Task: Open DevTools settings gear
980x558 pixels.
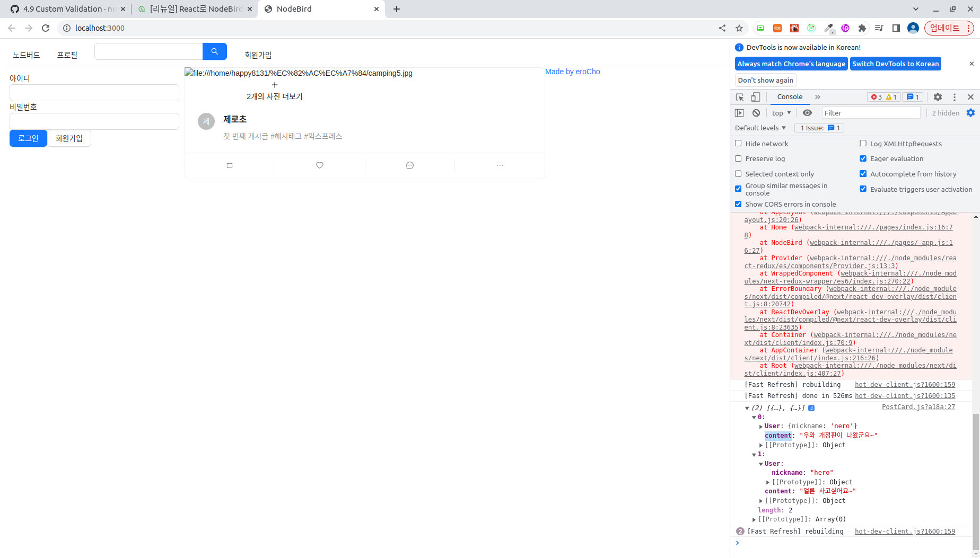Action: click(938, 97)
